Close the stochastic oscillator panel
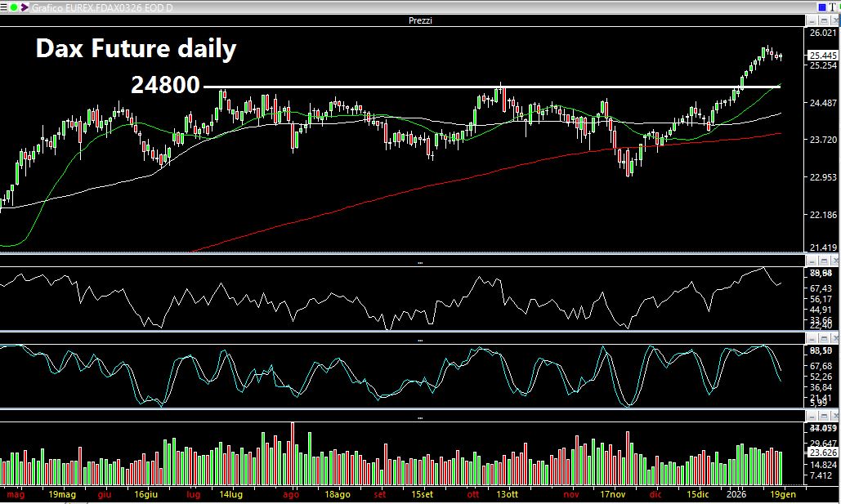Screen dimensions: 841x504 point(834,338)
